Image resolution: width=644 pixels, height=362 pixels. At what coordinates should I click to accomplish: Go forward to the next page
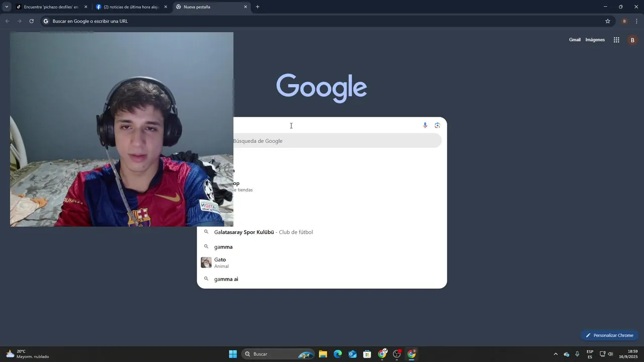pyautogui.click(x=19, y=21)
